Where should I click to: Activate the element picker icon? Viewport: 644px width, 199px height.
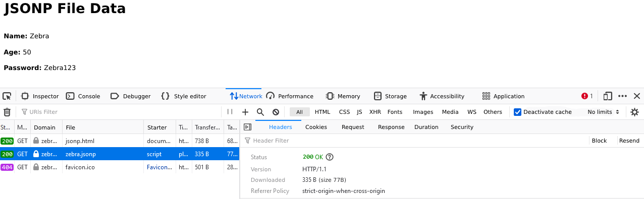7,96
